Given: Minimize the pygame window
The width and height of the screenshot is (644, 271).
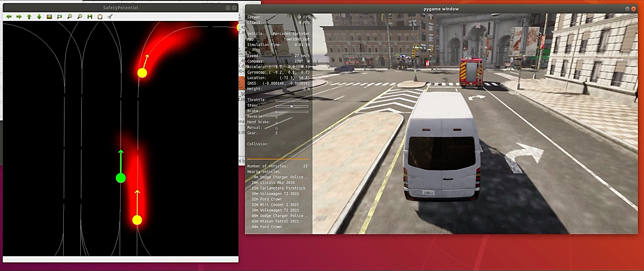Looking at the screenshot, I should 627,9.
